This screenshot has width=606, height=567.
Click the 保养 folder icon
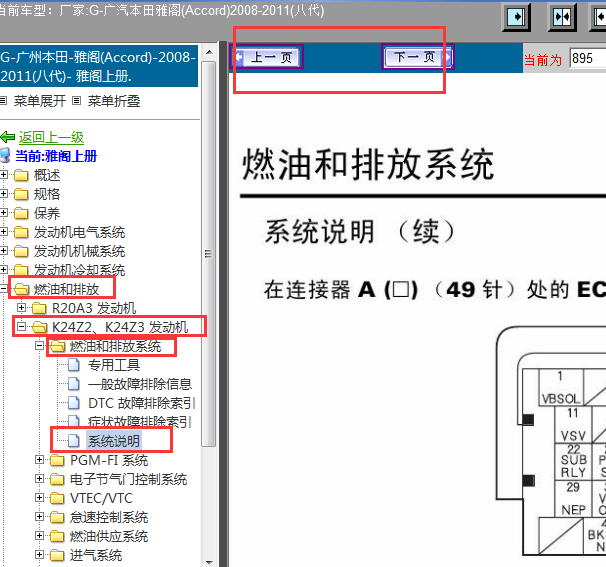click(21, 213)
